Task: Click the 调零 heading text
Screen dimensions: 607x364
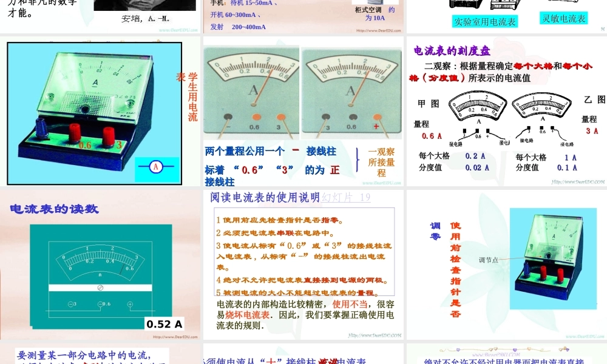Action: click(x=435, y=231)
